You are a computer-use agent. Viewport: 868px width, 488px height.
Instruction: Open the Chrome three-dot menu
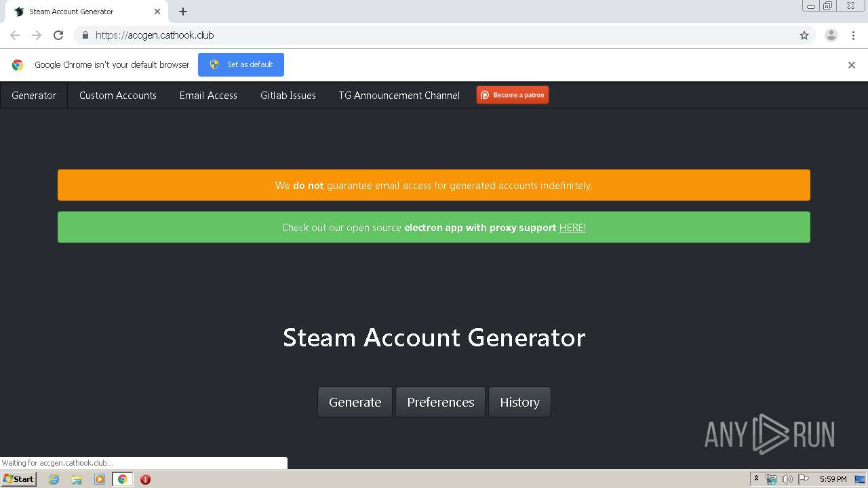(853, 35)
